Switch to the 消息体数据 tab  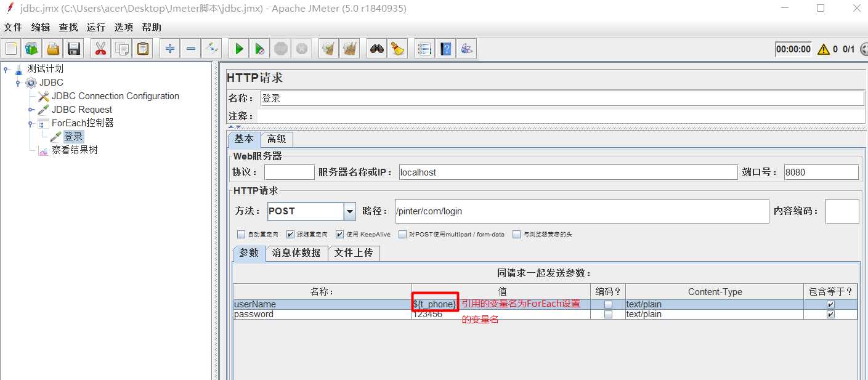(x=296, y=253)
